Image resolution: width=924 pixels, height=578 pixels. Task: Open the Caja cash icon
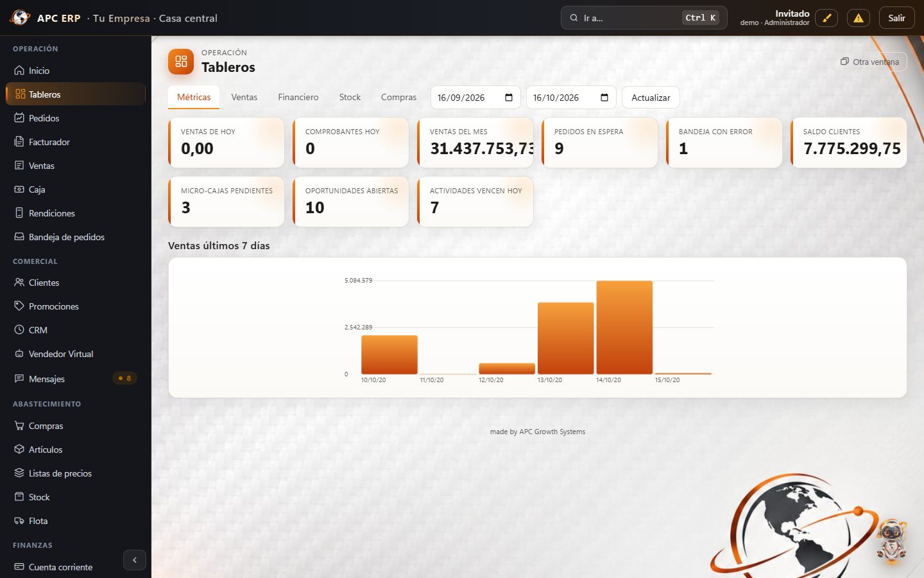19,189
